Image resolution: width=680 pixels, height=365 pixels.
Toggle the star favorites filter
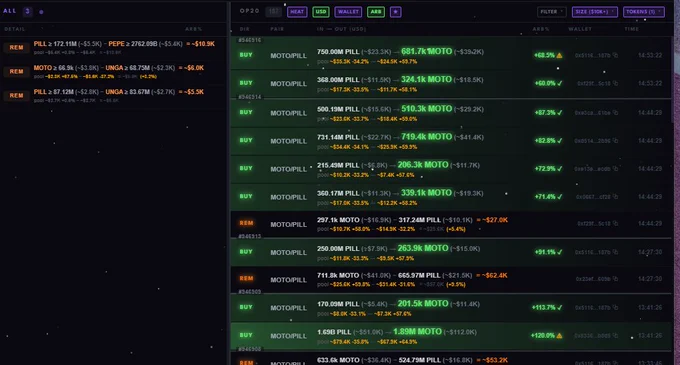tap(396, 12)
